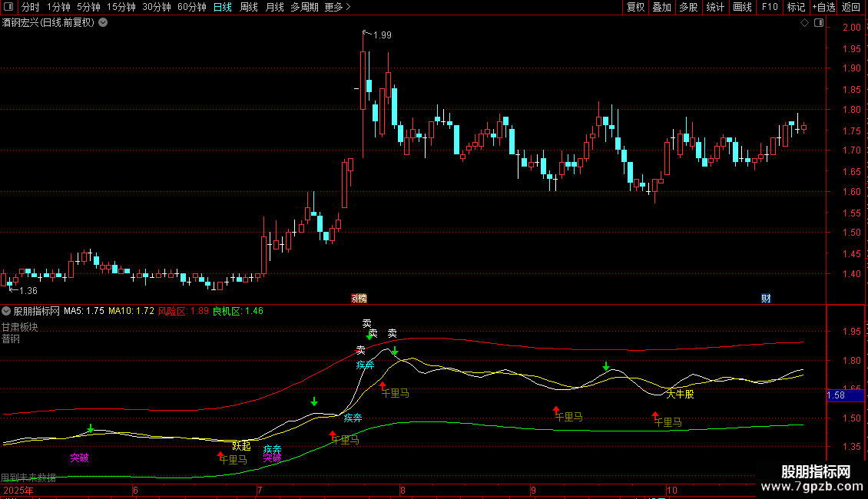
Task: Switch to 月线 monthly chart
Action: pyautogui.click(x=274, y=7)
